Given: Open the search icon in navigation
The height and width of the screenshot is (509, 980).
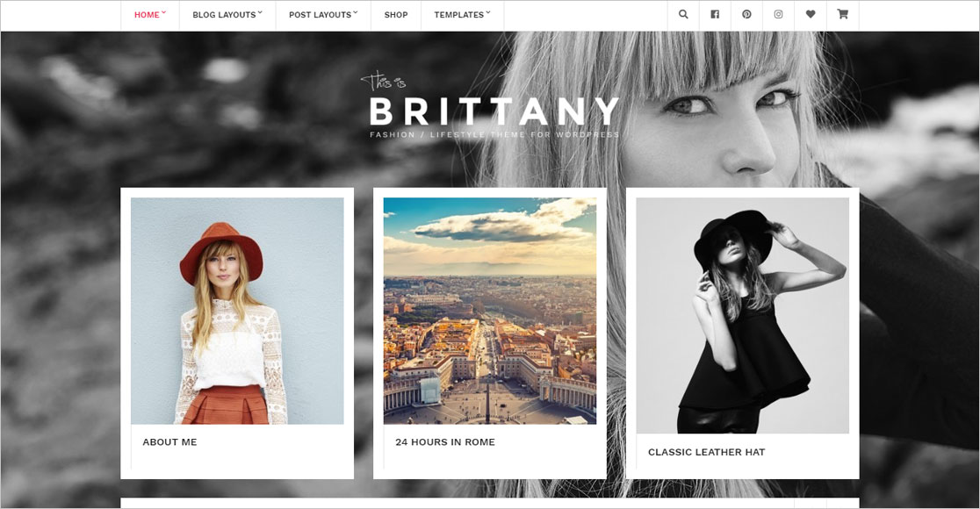Looking at the screenshot, I should [683, 14].
